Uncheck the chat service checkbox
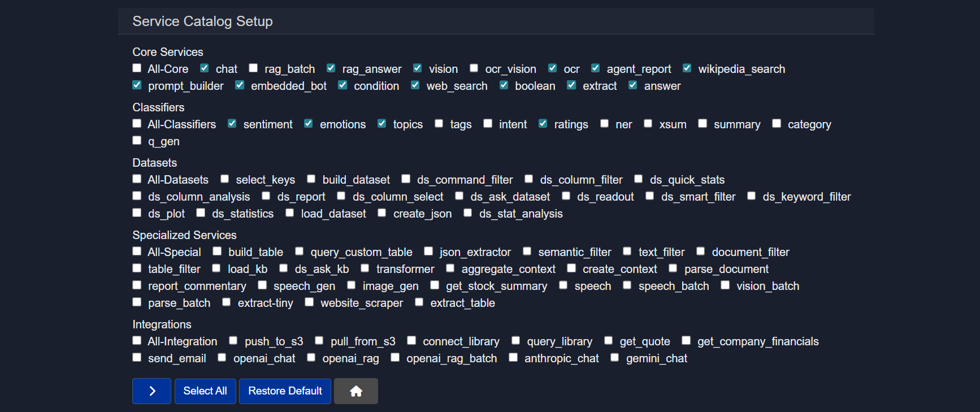 (x=205, y=68)
